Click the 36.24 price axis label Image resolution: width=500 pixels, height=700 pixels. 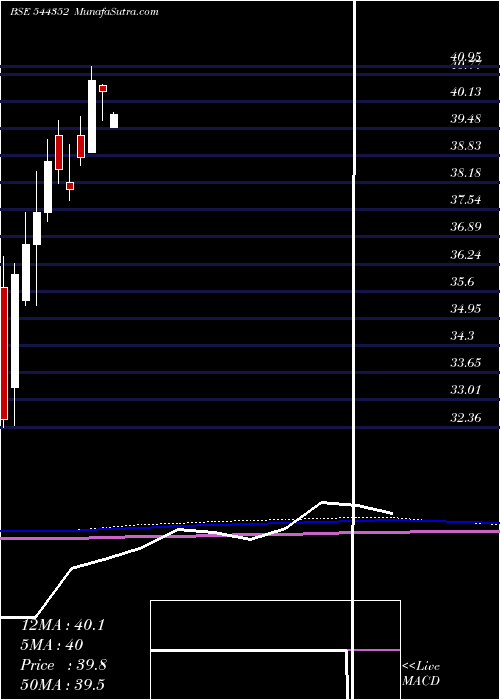click(x=466, y=255)
